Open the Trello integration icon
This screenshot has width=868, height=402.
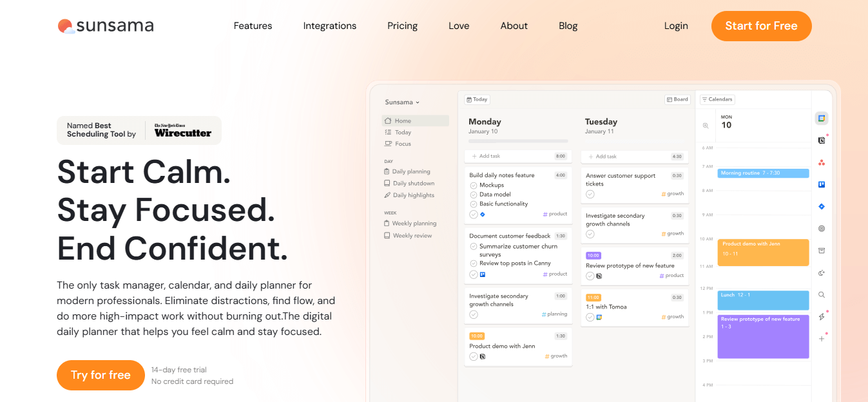point(821,184)
